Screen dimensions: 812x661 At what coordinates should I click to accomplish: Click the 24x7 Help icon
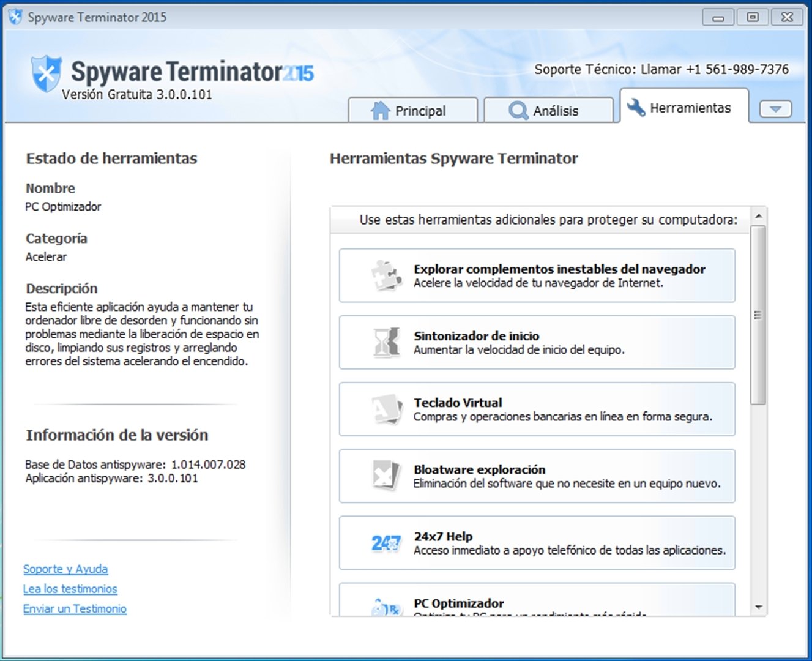(387, 542)
